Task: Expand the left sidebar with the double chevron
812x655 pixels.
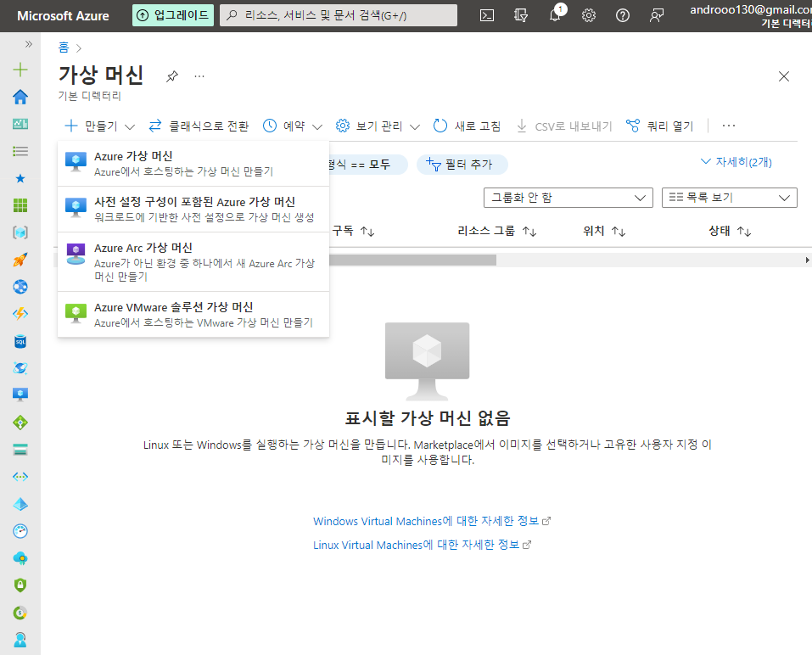Action: point(29,44)
